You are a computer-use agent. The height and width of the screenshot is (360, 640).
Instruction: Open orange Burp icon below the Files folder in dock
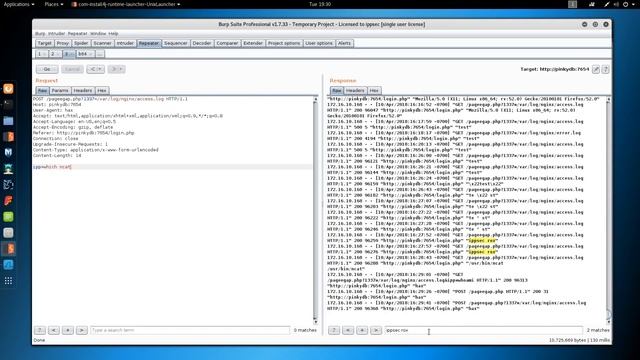[x=8, y=136]
